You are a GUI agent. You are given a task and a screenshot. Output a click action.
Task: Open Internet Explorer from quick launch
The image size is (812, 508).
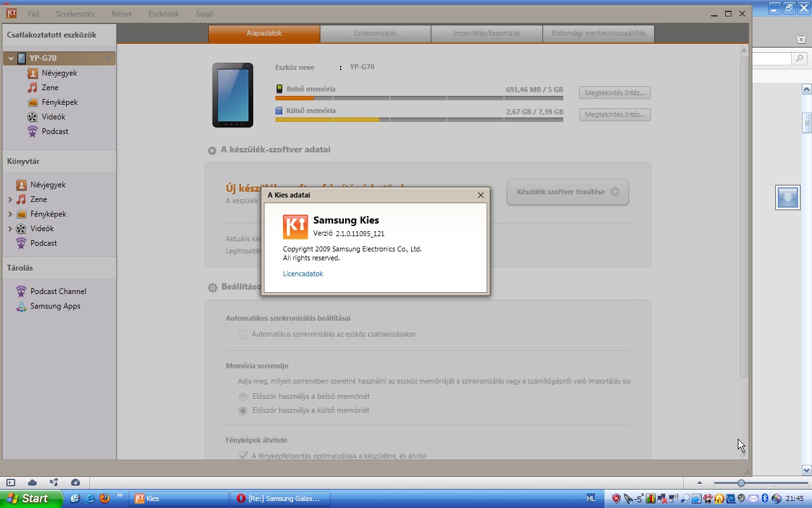(x=90, y=498)
